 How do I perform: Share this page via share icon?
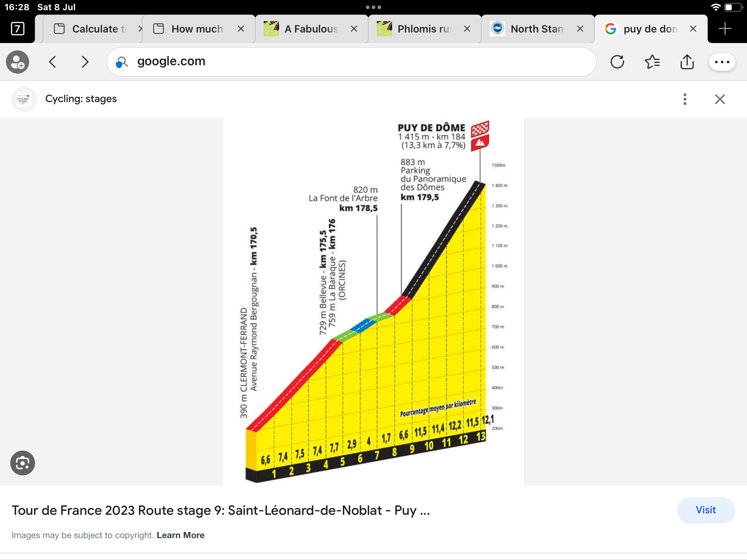687,62
